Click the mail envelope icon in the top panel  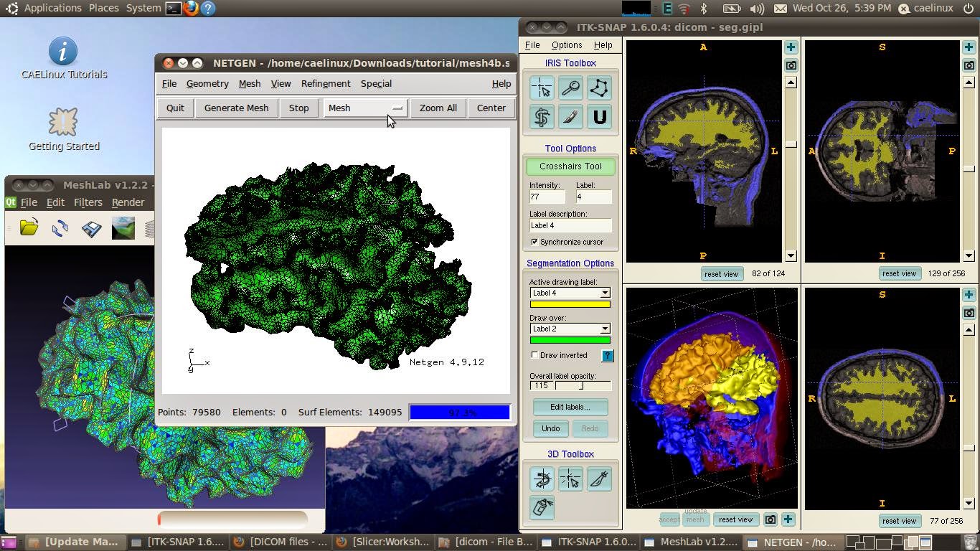[x=780, y=9]
